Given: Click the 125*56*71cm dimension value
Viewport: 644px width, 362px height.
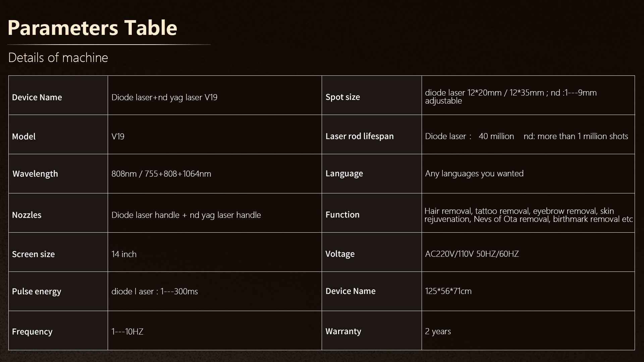Looking at the screenshot, I should (x=448, y=291).
